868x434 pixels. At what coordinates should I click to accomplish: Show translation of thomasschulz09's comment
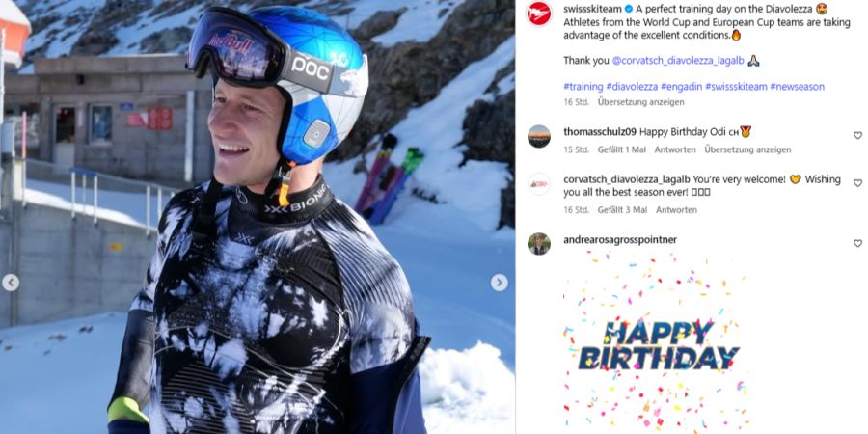(x=747, y=150)
